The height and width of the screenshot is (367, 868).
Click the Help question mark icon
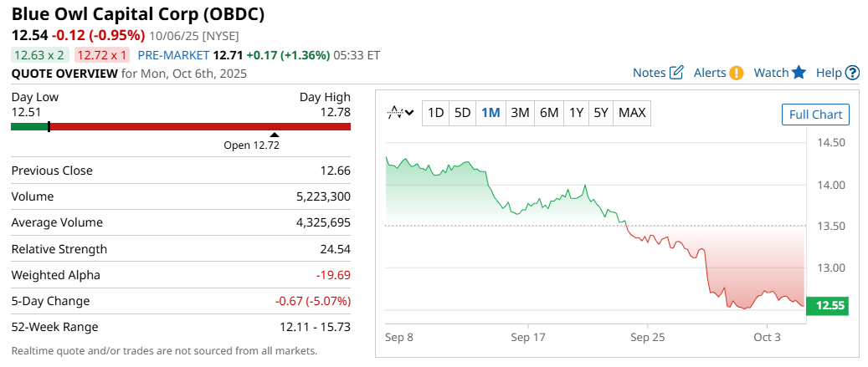852,73
